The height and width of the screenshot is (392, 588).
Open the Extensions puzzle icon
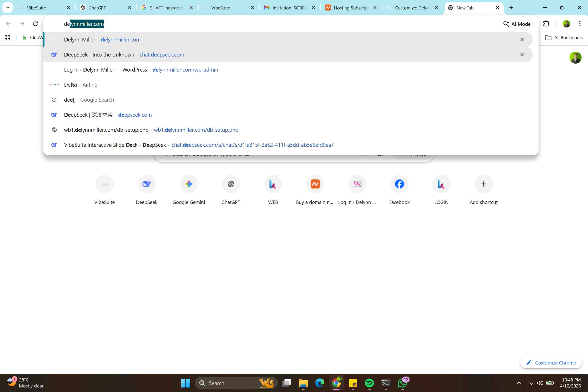[x=546, y=24]
